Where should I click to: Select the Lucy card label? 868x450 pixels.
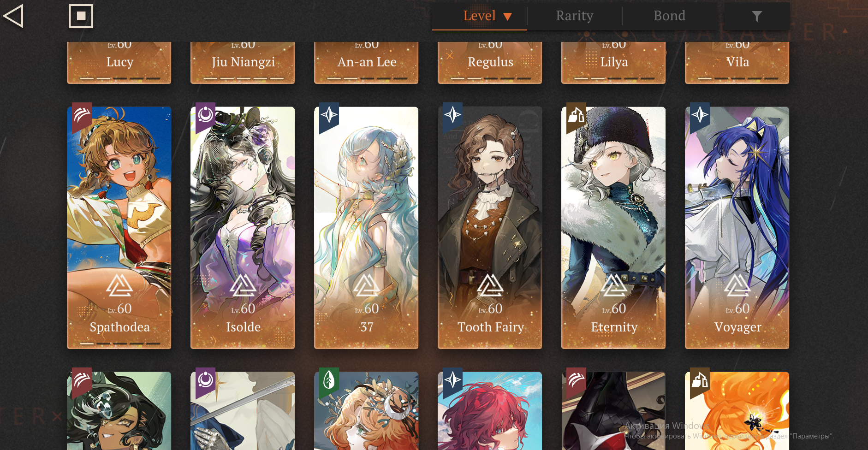[119, 63]
